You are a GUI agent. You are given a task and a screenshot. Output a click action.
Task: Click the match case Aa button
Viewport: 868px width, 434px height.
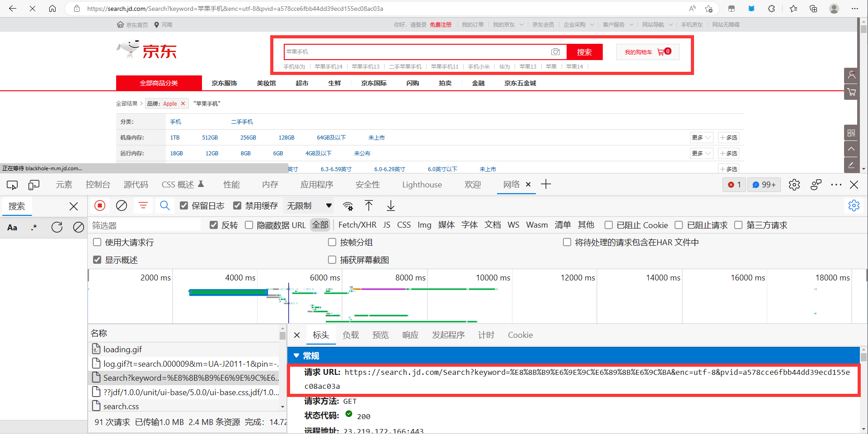tap(12, 228)
